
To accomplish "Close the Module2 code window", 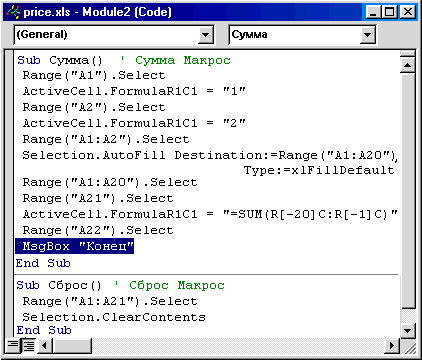I will (408, 12).
